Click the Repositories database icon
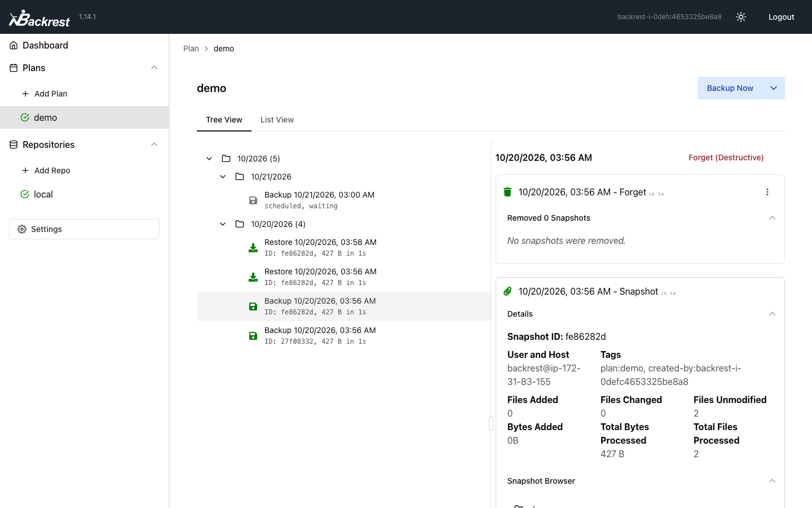Screen dimensions: 812x508 point(14,144)
